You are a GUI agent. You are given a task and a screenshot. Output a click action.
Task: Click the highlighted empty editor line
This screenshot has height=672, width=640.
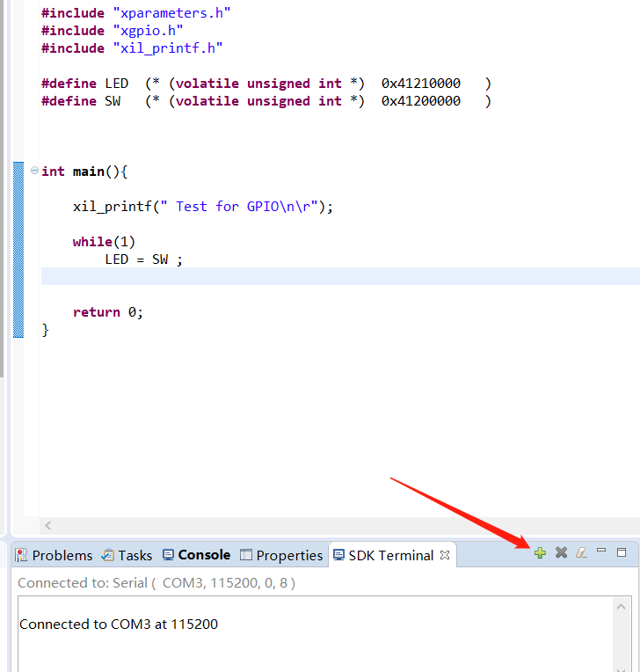coord(340,276)
